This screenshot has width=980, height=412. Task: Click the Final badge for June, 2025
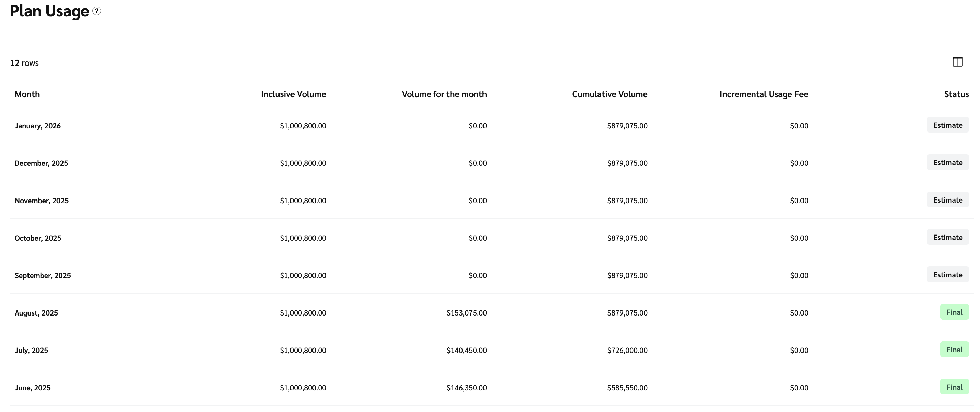click(954, 387)
